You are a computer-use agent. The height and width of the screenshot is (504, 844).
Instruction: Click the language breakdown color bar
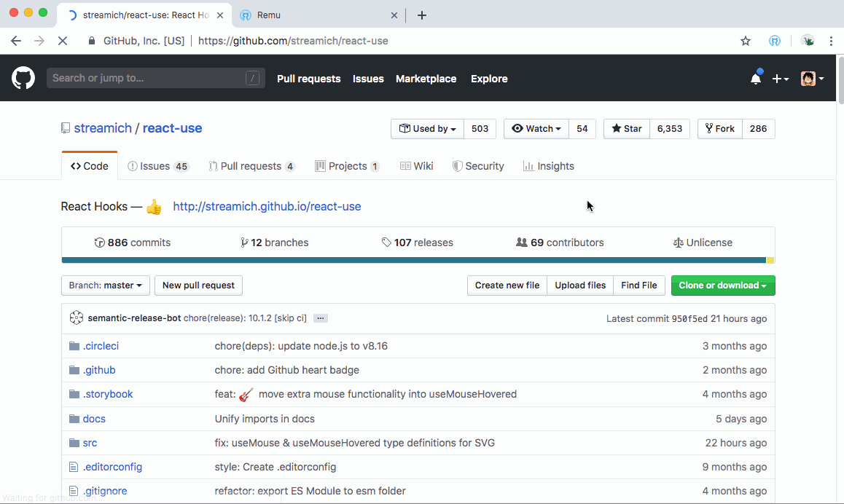[x=418, y=260]
